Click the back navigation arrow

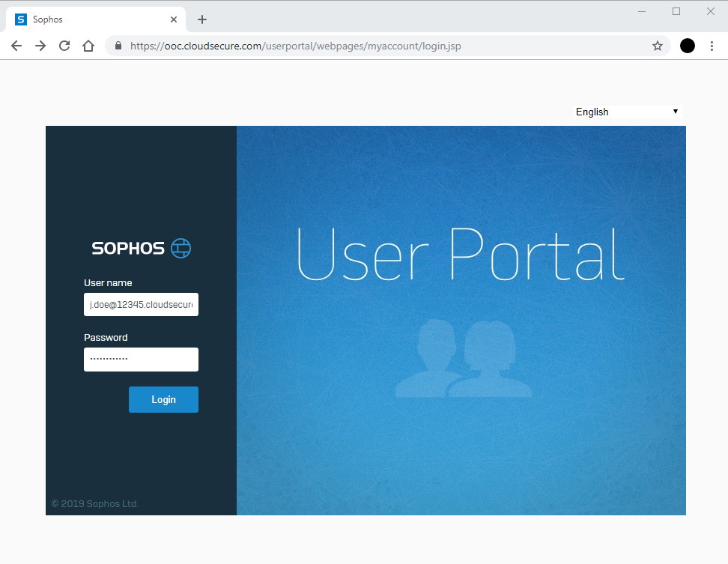16,46
